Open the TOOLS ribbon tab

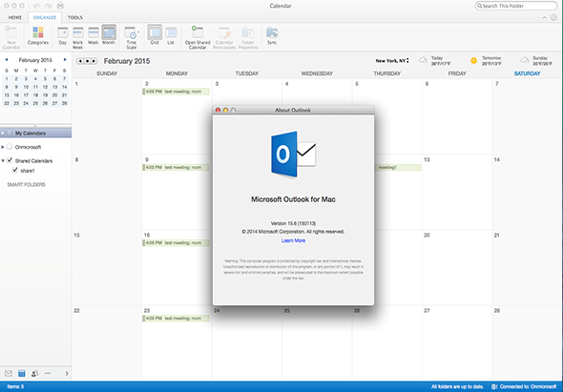click(75, 17)
